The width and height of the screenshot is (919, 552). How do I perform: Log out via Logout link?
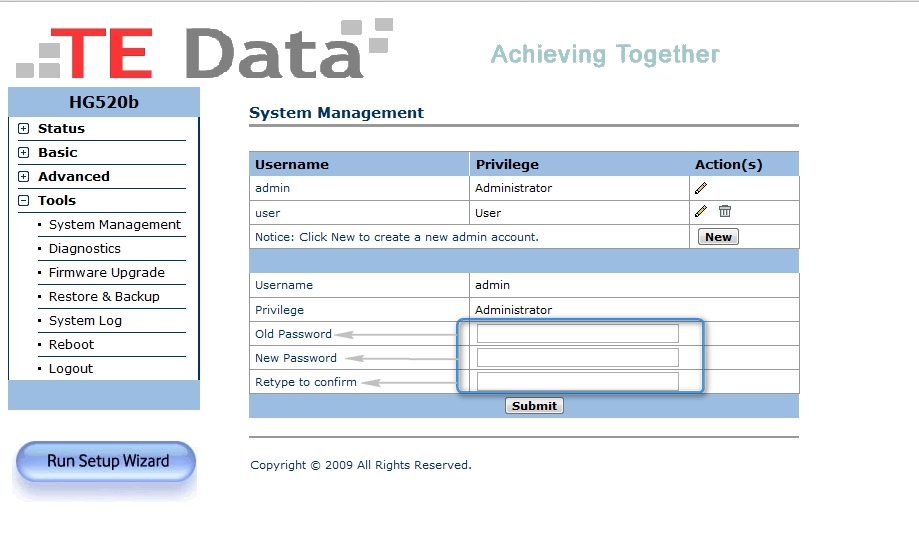(x=71, y=369)
